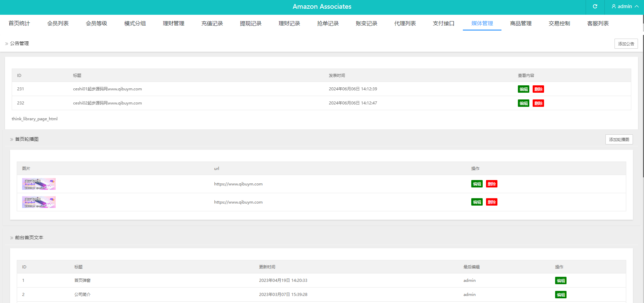Click the refresh icon in header
This screenshot has width=644, height=303.
click(x=595, y=6)
